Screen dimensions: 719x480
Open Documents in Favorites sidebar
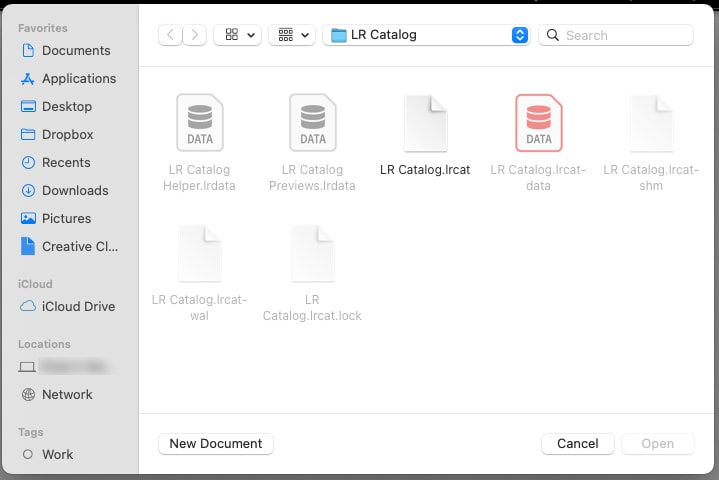coord(68,50)
